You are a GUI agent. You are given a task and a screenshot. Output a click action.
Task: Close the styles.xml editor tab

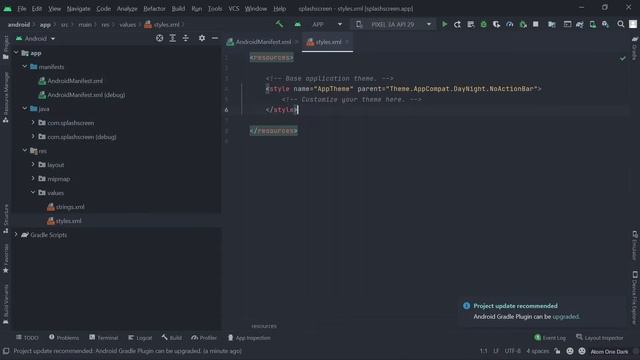click(x=347, y=42)
